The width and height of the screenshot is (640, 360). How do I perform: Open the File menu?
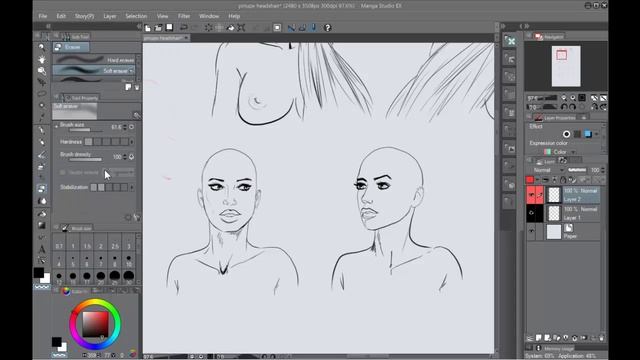(42, 16)
